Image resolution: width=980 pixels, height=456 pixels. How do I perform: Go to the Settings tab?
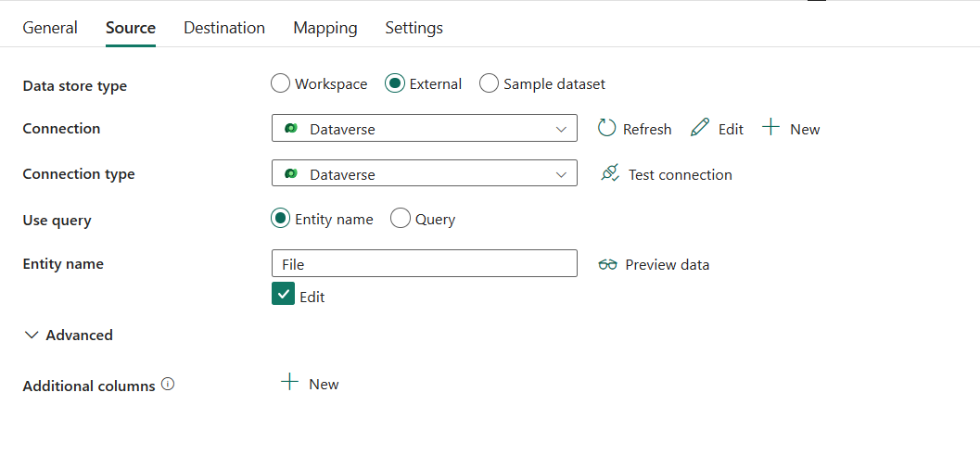414,28
